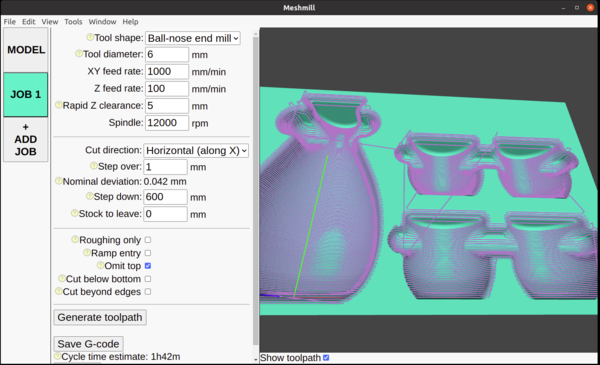Click the help icon beside Stock to leave

[75, 213]
